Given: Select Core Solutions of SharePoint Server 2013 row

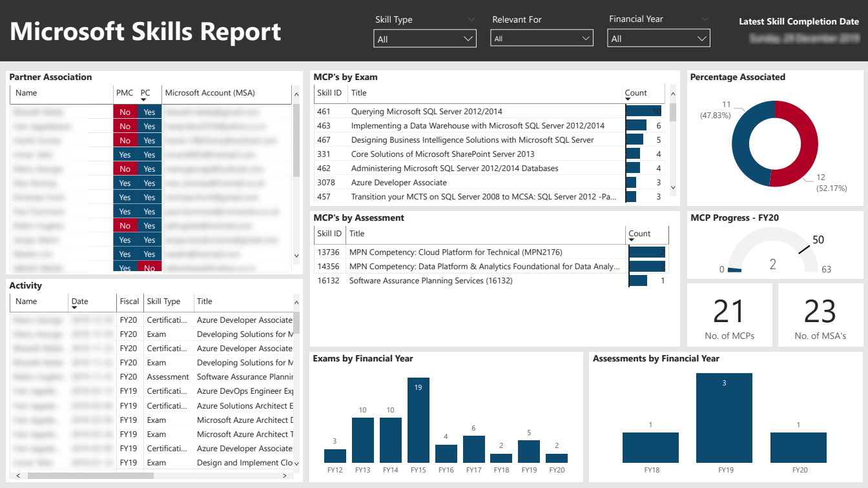Looking at the screenshot, I should (x=490, y=154).
